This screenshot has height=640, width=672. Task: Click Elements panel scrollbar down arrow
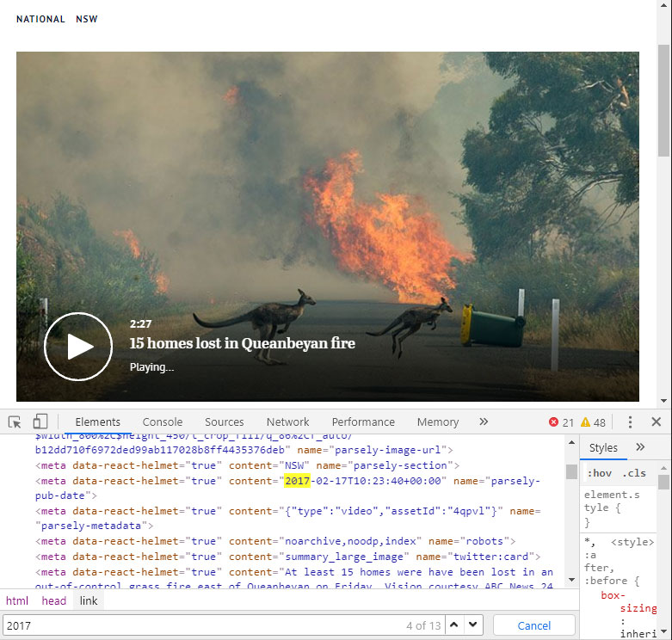[571, 580]
